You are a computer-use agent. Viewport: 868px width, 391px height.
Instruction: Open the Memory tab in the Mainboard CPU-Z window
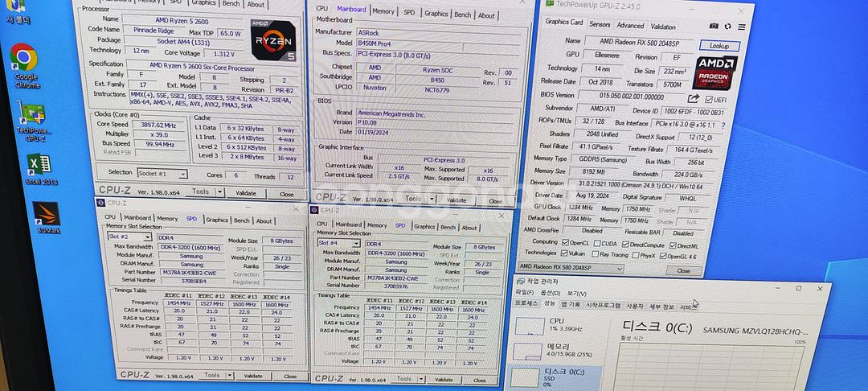(x=383, y=11)
